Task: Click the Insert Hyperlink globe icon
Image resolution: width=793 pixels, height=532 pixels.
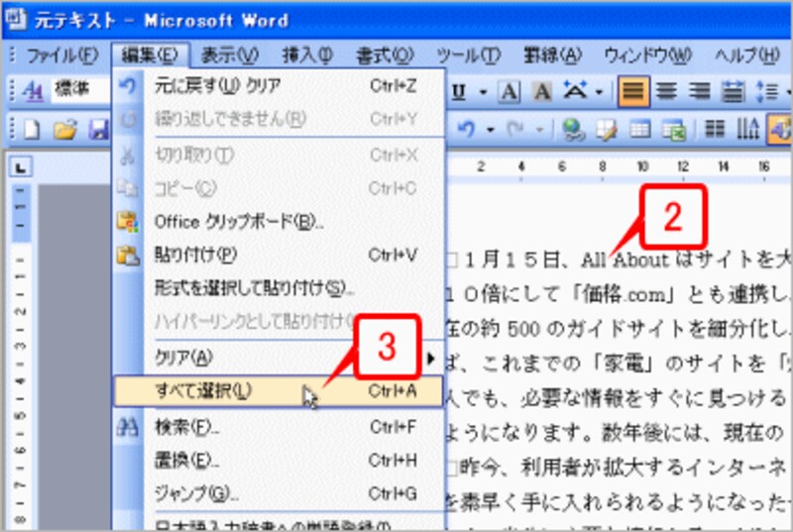Action: pos(574,130)
